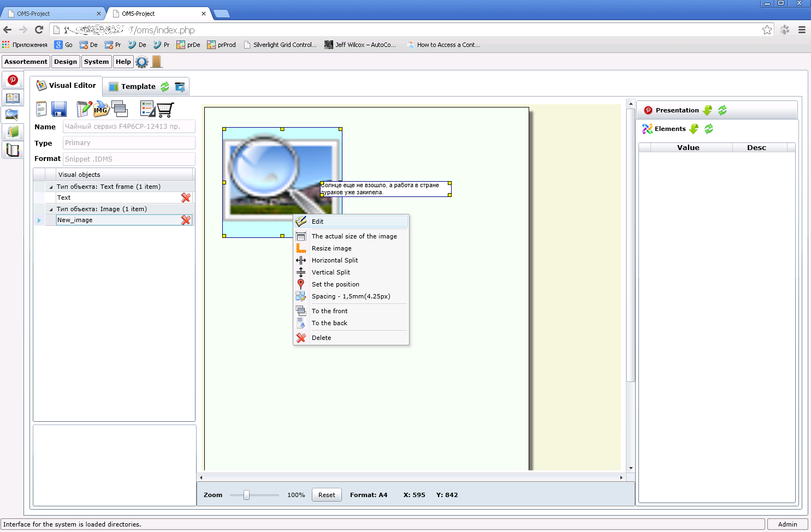811x532 pixels.
Task: Open the Pinterest-style sidebar icon
Action: click(13, 80)
